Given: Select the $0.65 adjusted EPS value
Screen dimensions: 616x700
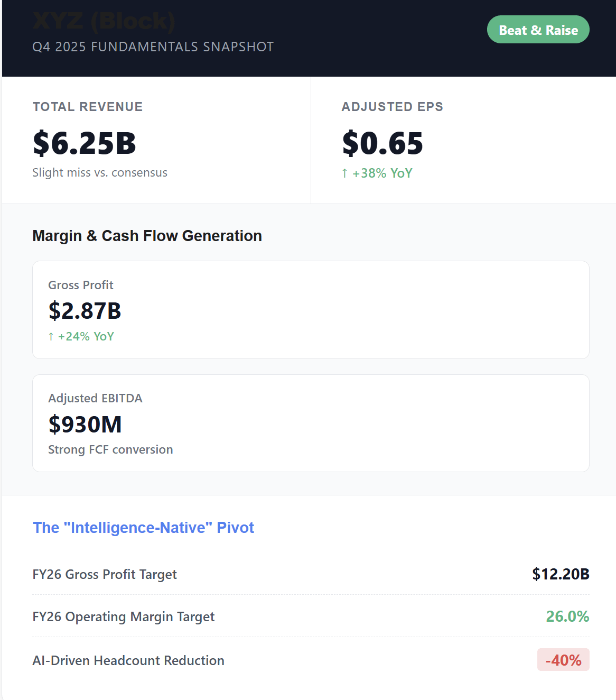Looking at the screenshot, I should 382,143.
